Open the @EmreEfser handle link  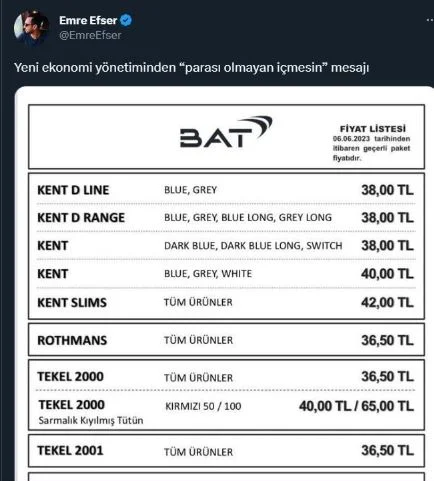(90, 35)
